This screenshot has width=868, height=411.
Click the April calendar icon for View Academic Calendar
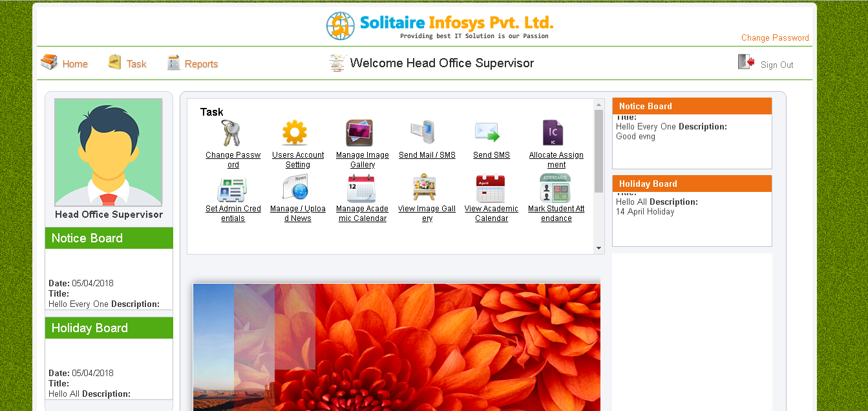pos(490,189)
